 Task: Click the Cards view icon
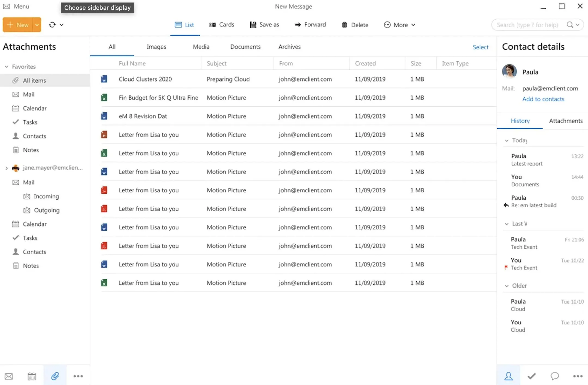213,25
